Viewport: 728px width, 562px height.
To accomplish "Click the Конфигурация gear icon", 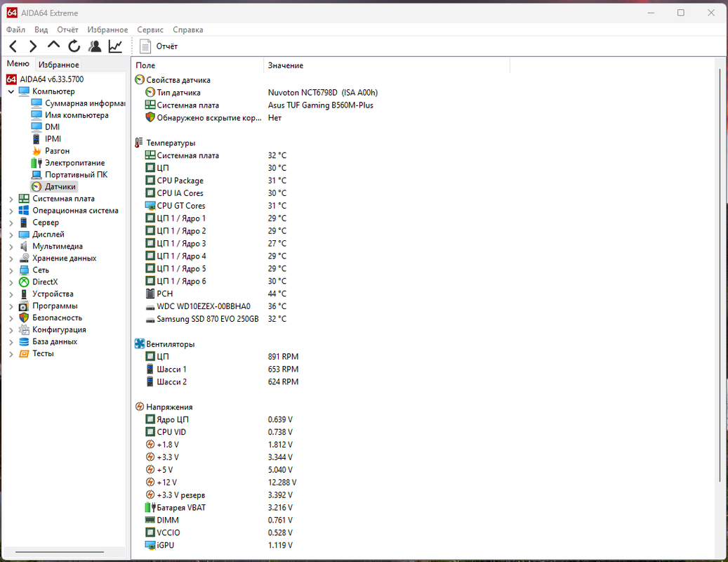I will coord(24,329).
